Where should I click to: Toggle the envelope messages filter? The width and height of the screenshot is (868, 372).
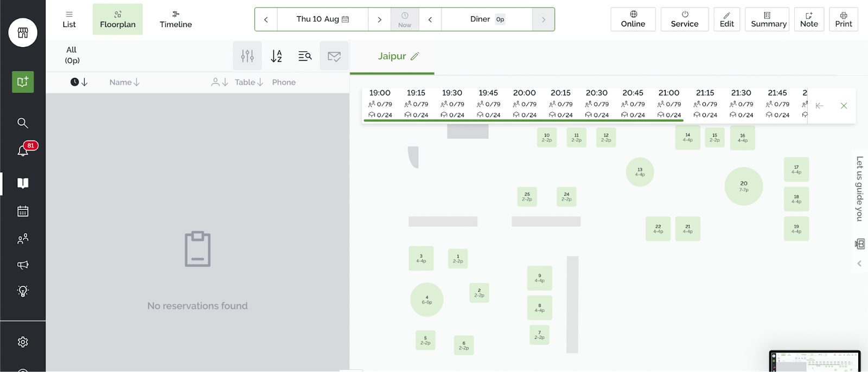pos(334,56)
